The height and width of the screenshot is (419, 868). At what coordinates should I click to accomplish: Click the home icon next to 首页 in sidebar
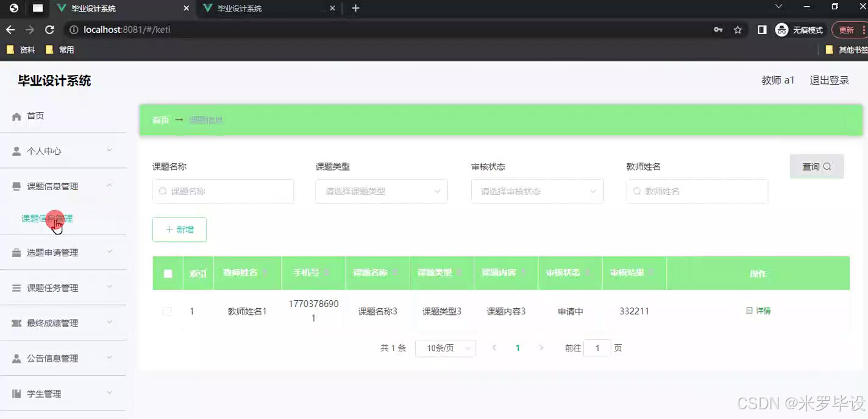[x=17, y=116]
